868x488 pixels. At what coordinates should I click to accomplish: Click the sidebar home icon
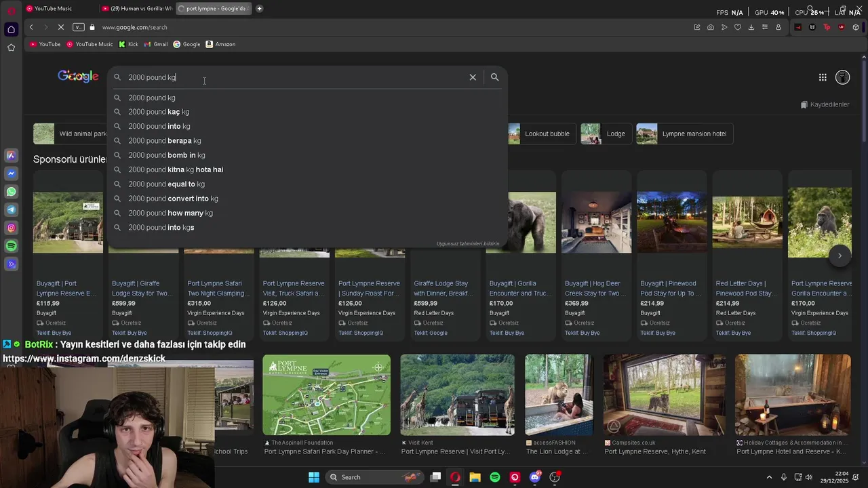[x=11, y=29]
